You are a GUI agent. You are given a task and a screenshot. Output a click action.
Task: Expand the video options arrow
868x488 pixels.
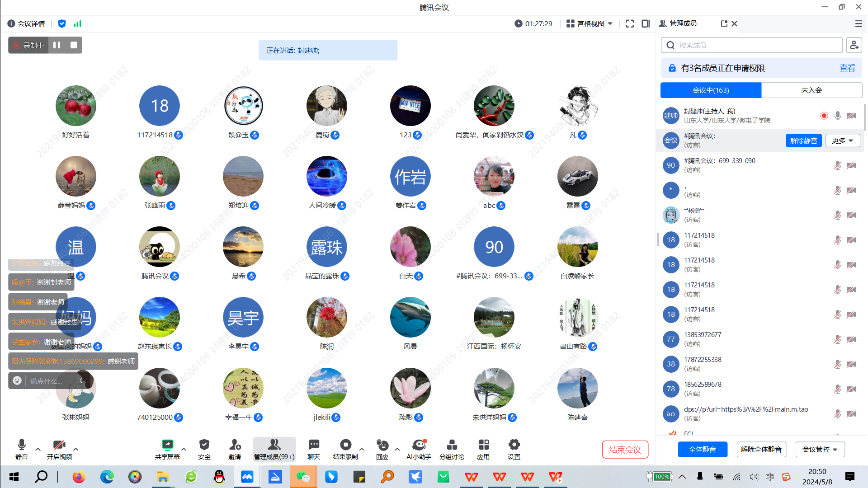[x=76, y=449]
